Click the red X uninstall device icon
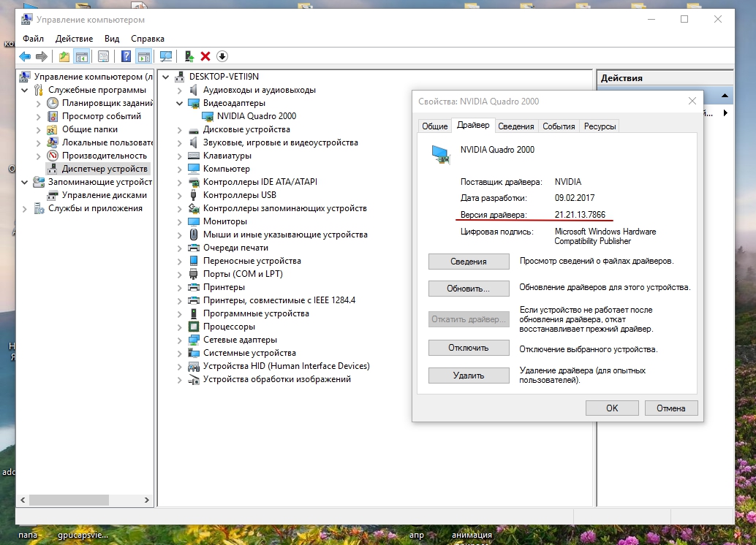The image size is (756, 545). tap(205, 56)
